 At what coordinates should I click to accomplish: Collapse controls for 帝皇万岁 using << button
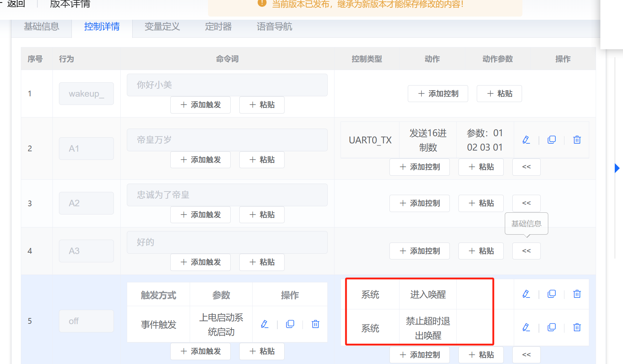click(526, 167)
